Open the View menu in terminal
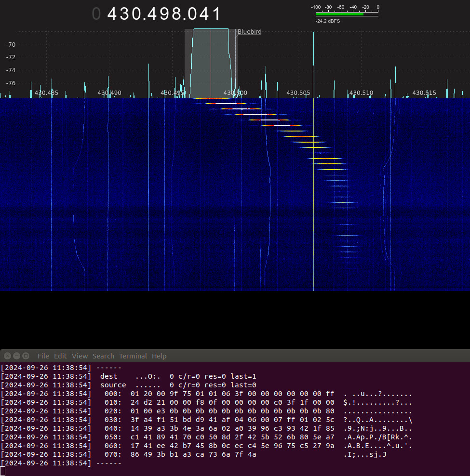Image resolution: width=470 pixels, height=476 pixels. coord(80,356)
